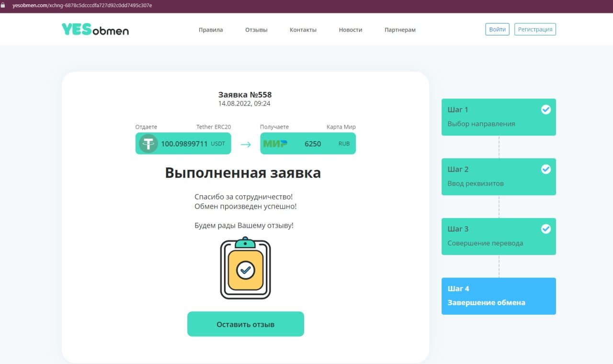The height and width of the screenshot is (364, 613).
Task: Click the Карта Мир label
Action: [341, 127]
